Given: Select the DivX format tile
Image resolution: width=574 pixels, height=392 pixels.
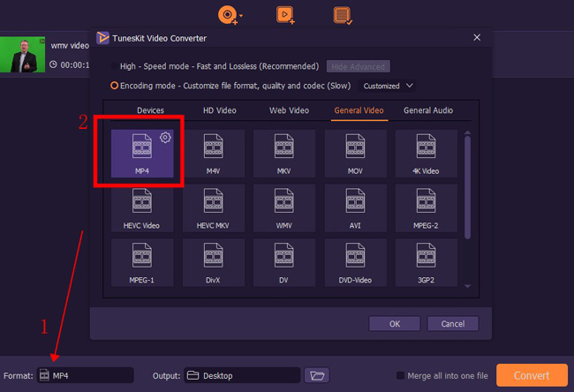Looking at the screenshot, I should click(x=214, y=262).
